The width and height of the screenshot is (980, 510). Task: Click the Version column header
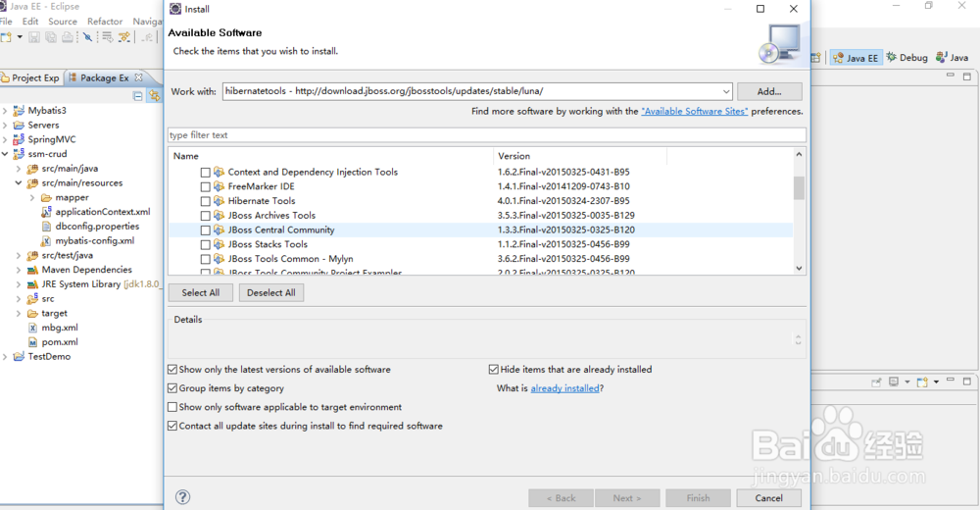579,156
